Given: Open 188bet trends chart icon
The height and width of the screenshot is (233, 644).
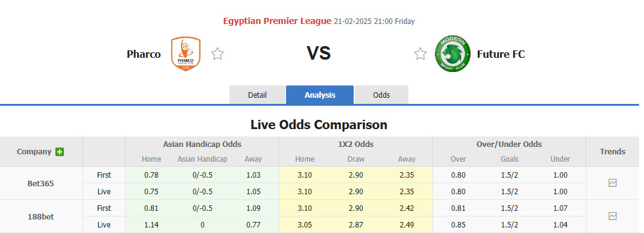Looking at the screenshot, I should coord(613,216).
